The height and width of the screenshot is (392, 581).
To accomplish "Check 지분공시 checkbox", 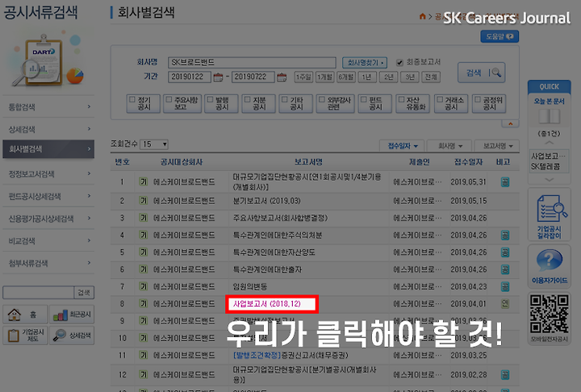I will [x=248, y=99].
